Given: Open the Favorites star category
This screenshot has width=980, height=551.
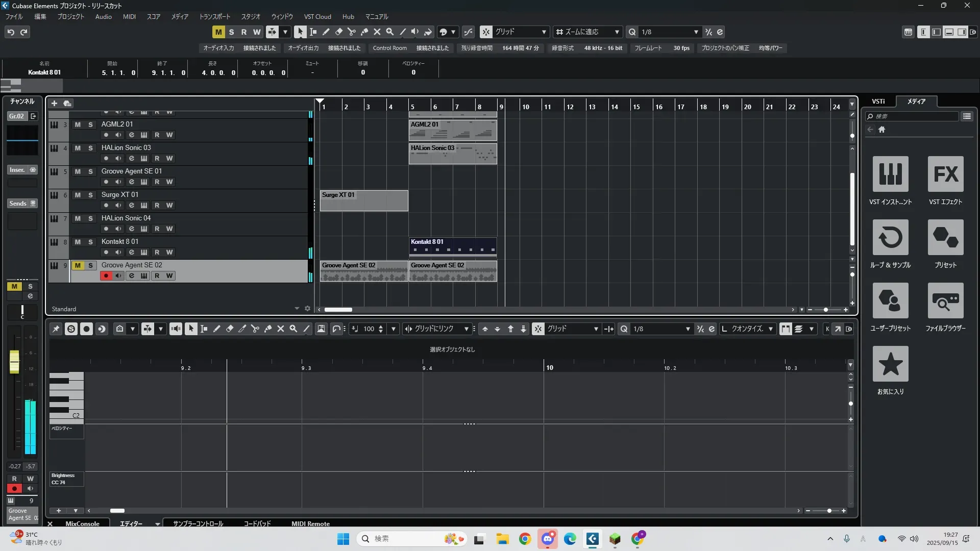Looking at the screenshot, I should click(x=890, y=364).
